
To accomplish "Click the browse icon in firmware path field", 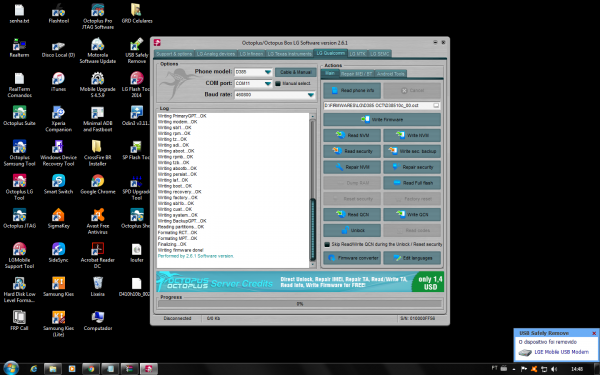I will point(436,105).
